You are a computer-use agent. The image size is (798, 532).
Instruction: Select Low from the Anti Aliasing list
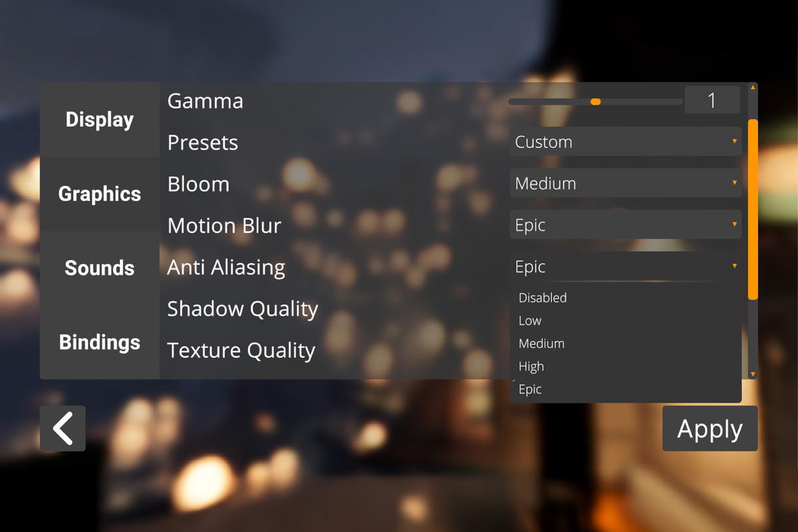(529, 321)
